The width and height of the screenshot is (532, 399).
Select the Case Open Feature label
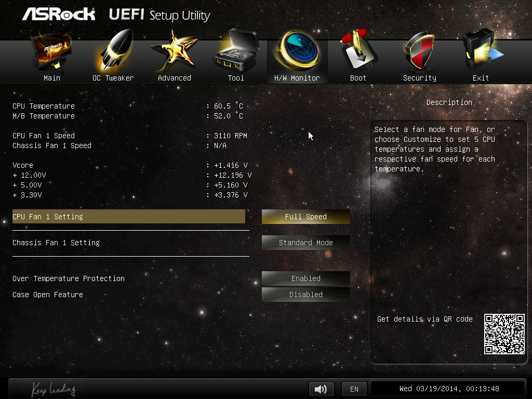point(48,295)
